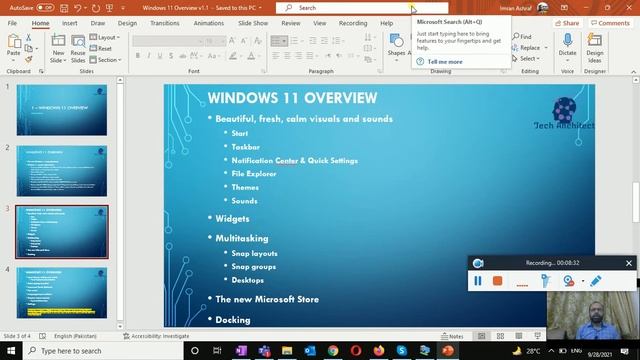Image resolution: width=640 pixels, height=360 pixels.
Task: Click the Undo arrow
Action: 78,8
